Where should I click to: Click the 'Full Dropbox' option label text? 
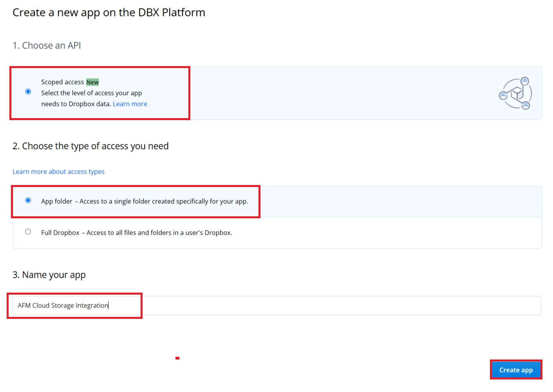60,233
